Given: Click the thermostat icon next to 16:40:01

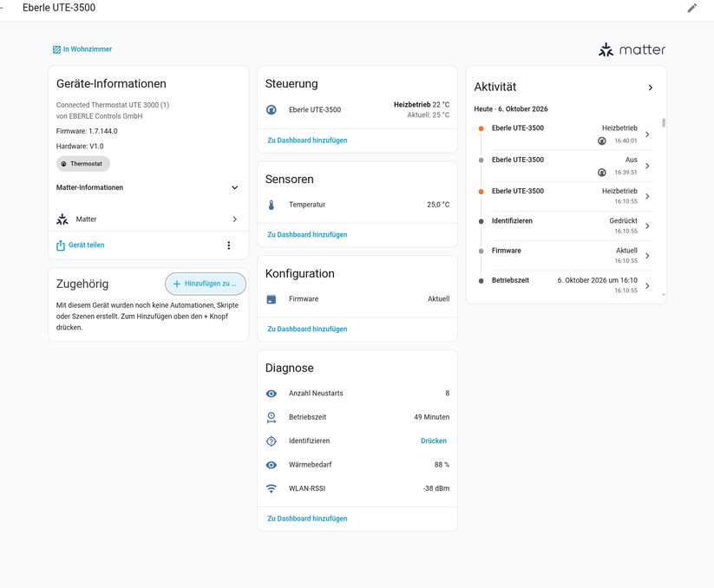Looking at the screenshot, I should click(602, 141).
